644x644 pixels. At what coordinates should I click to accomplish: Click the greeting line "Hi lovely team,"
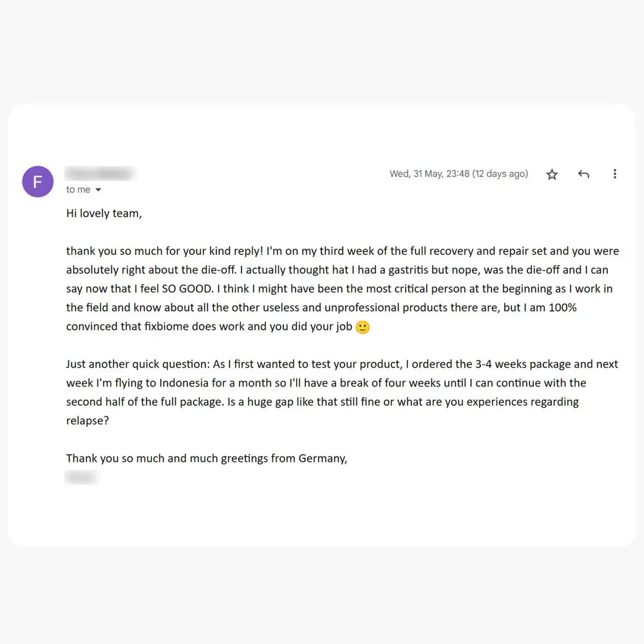point(104,213)
